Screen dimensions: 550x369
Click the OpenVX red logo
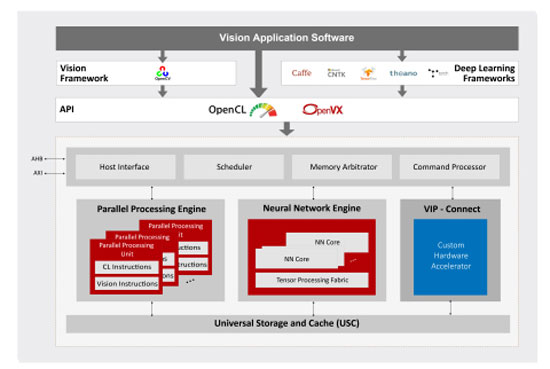(x=322, y=110)
